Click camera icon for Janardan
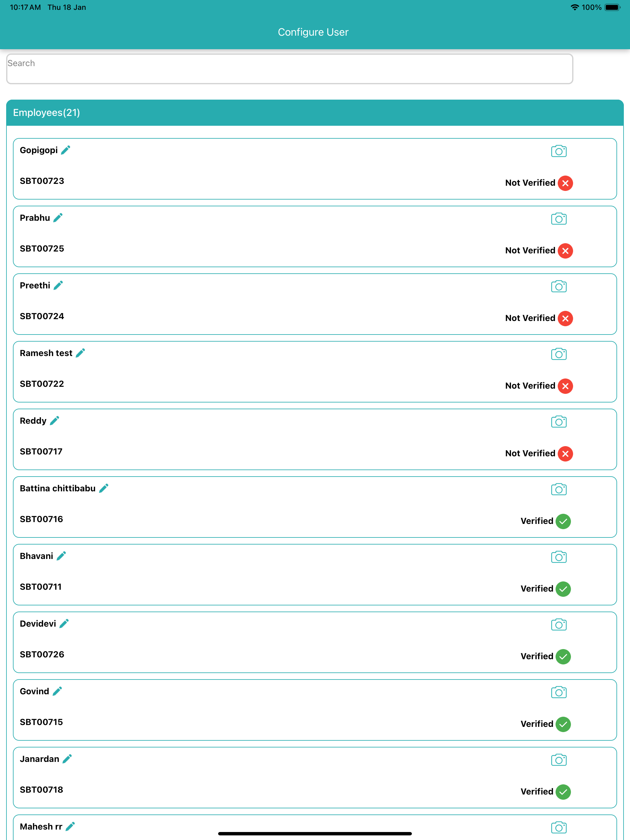This screenshot has height=840, width=630. [x=559, y=760]
